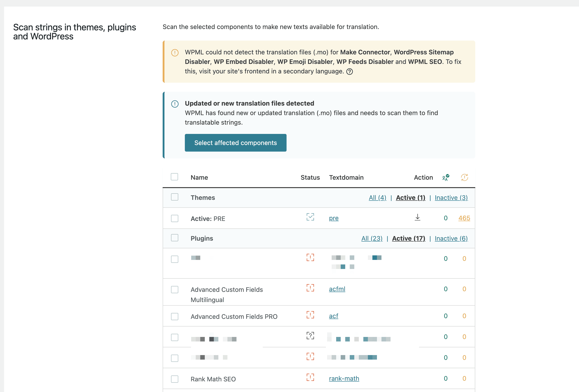Click translated strings column header icon
Viewport: 579px width, 392px height.
coord(445,177)
